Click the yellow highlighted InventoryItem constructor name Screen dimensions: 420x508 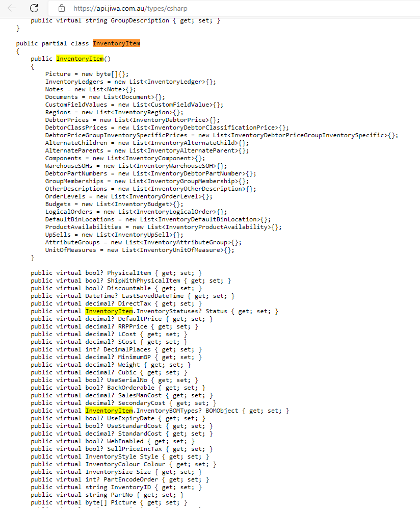pyautogui.click(x=80, y=59)
